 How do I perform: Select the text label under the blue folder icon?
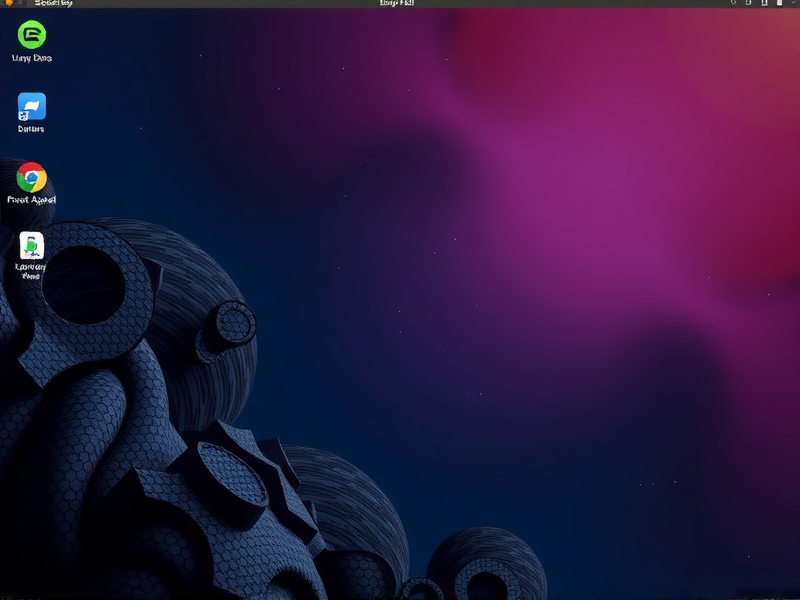click(x=32, y=129)
